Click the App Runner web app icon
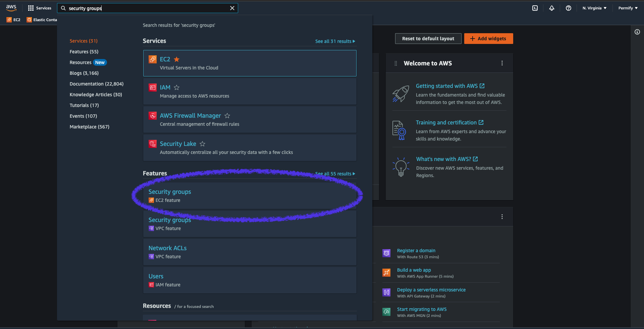The height and width of the screenshot is (329, 644). pyautogui.click(x=386, y=273)
